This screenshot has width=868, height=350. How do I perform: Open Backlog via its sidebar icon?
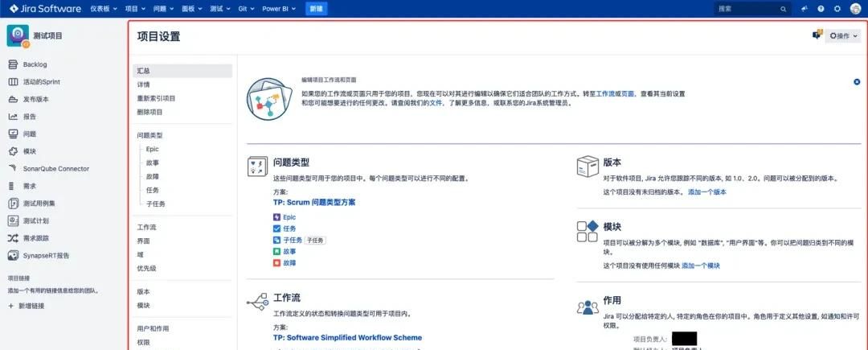click(13, 65)
